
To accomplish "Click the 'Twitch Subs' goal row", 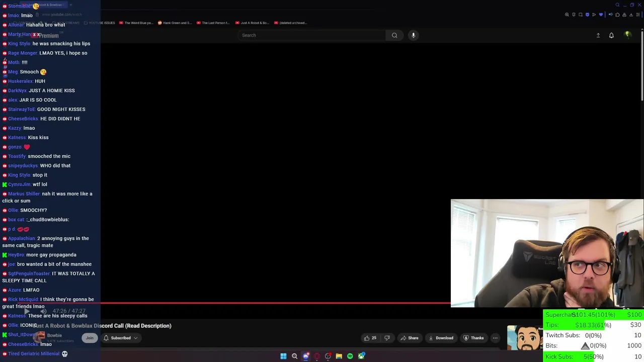I will click(x=593, y=335).
